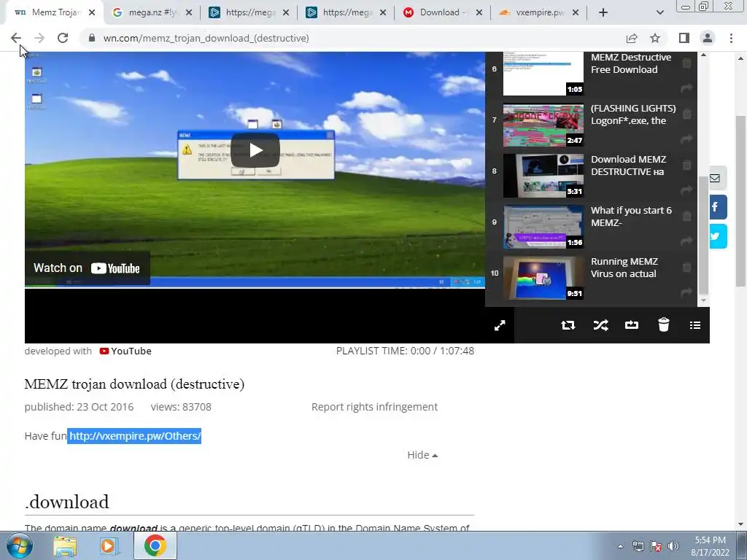Select playlist video What if you start 6 MEMZ
Image resolution: width=747 pixels, height=560 pixels.
coord(631,216)
